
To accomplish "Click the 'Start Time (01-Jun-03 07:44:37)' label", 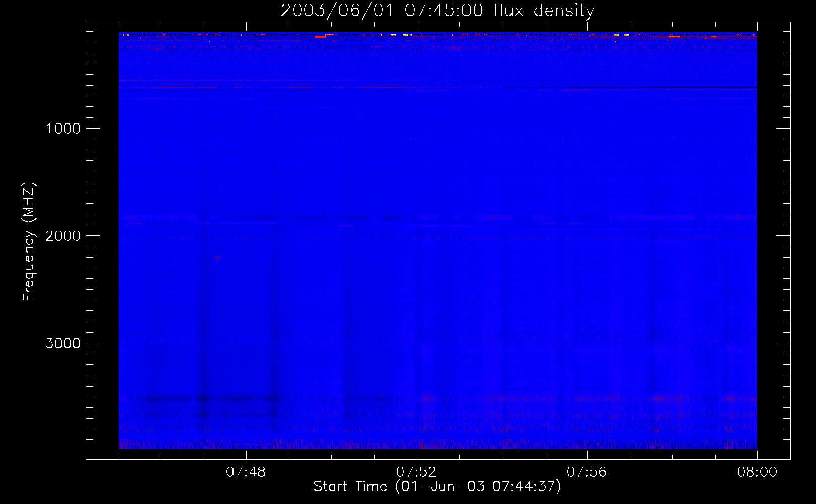I will [x=437, y=487].
